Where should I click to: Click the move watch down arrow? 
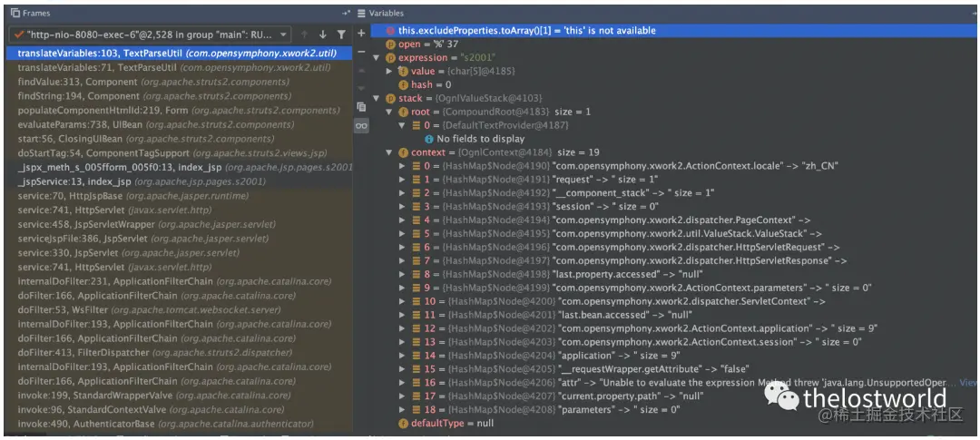(361, 88)
